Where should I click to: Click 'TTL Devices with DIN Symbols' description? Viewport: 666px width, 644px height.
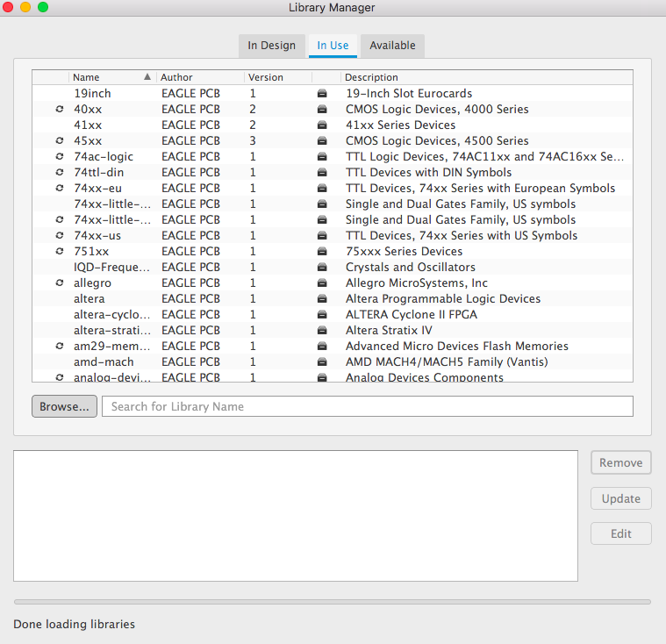(428, 172)
